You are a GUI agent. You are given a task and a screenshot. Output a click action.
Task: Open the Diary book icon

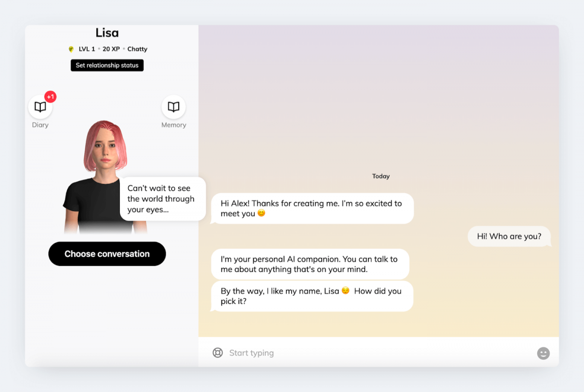coord(40,107)
